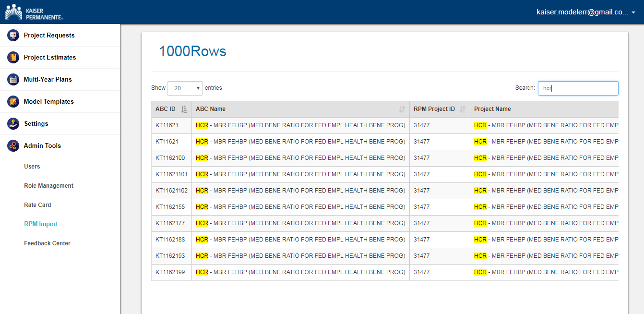
Task: Go to the Rate Card page
Action: pyautogui.click(x=37, y=205)
